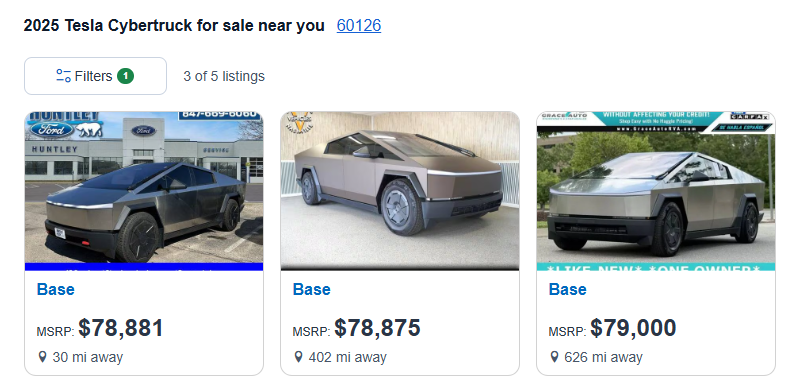Open the 60126 zip code link
Viewport: 794px width, 391px height.
coord(359,25)
